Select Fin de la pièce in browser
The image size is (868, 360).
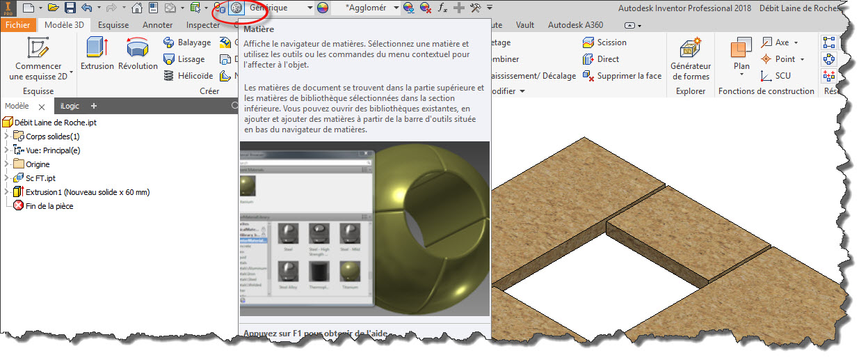pos(49,206)
